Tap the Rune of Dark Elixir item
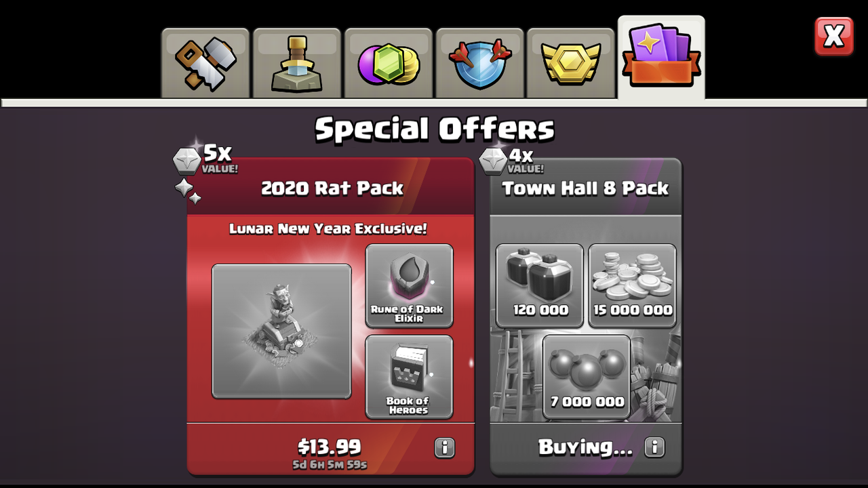The height and width of the screenshot is (488, 868). (x=409, y=285)
